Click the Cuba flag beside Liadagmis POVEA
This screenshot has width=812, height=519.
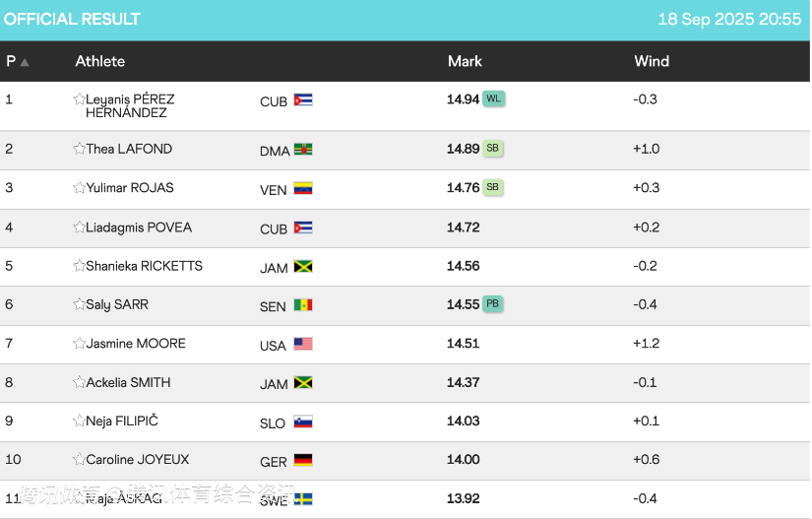pos(303,227)
